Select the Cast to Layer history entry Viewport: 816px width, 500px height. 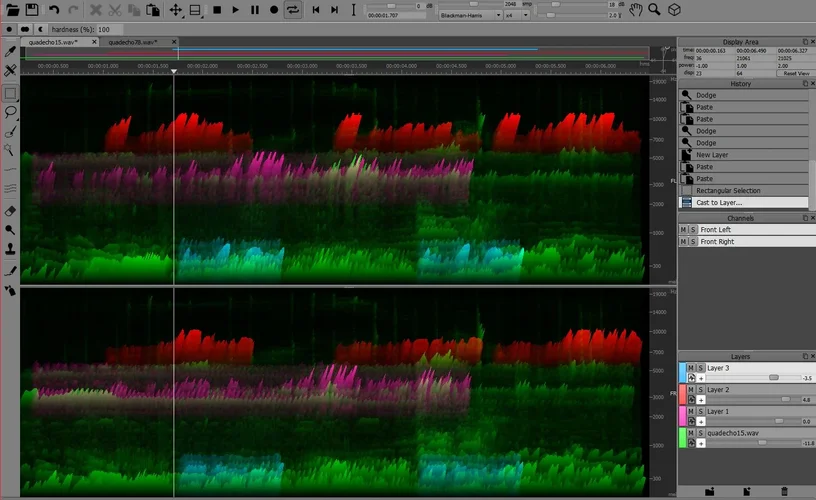point(719,203)
